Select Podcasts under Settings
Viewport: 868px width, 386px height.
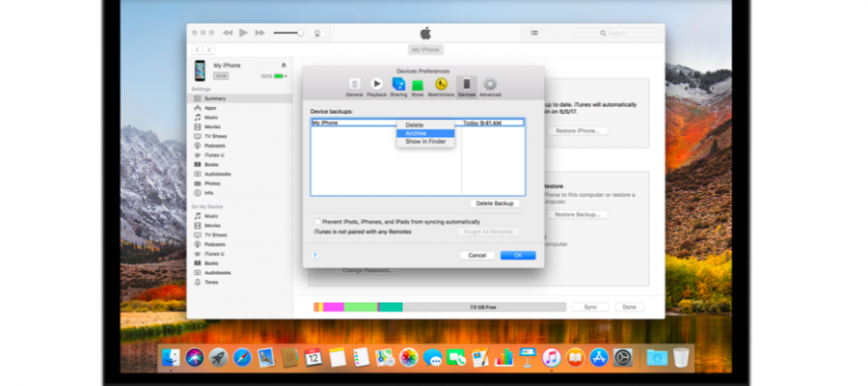pyautogui.click(x=240, y=146)
